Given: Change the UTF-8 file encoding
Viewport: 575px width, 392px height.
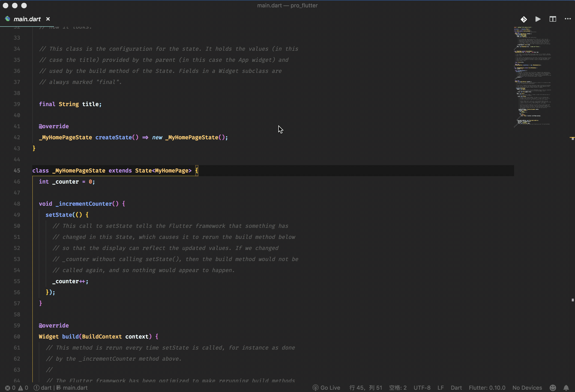Looking at the screenshot, I should (x=422, y=388).
